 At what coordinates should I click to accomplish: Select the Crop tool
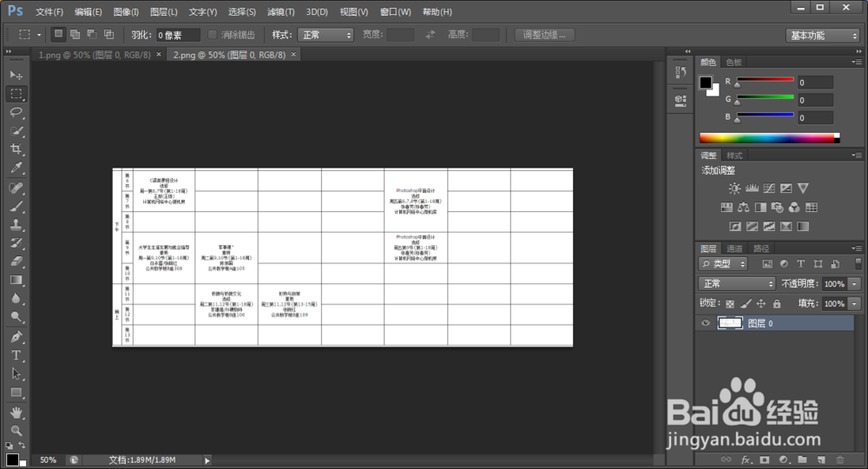click(16, 149)
